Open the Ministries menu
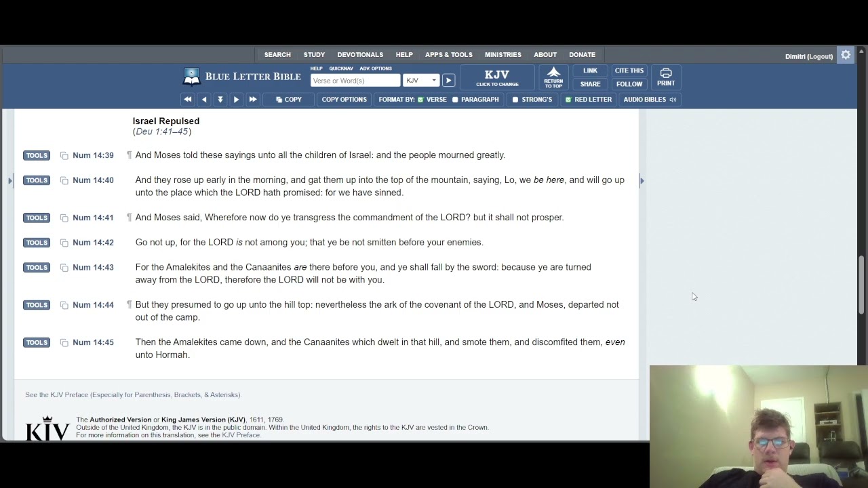This screenshot has width=868, height=488. (503, 55)
